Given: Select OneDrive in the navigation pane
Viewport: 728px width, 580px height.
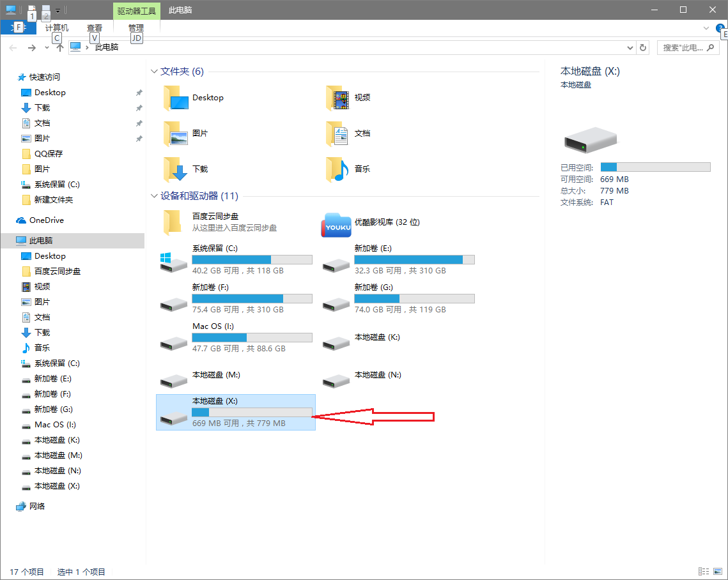Looking at the screenshot, I should pos(40,220).
